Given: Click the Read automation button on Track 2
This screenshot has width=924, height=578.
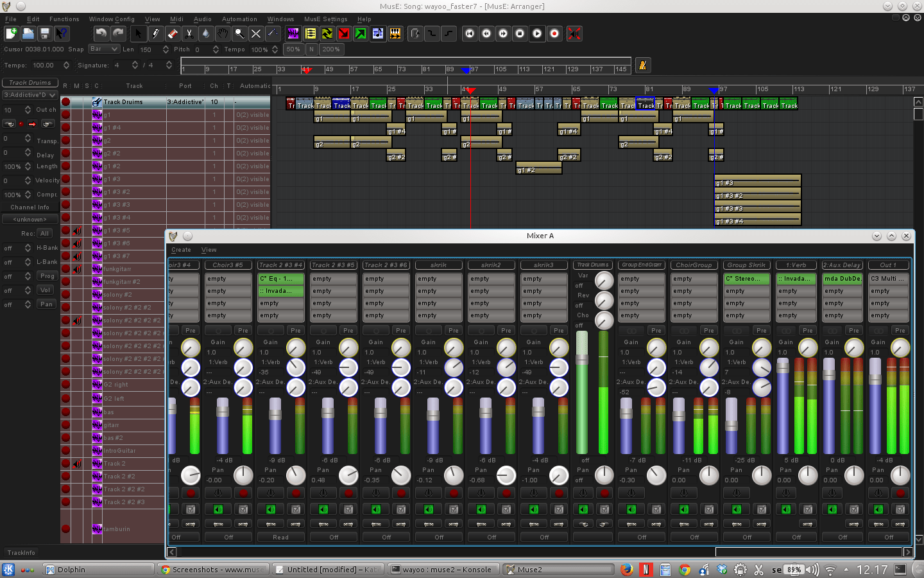Looking at the screenshot, I should tap(280, 537).
